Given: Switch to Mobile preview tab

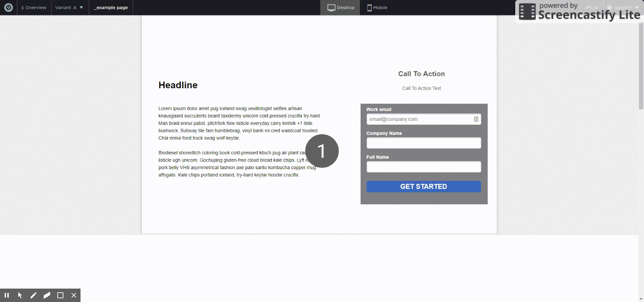Looking at the screenshot, I should [x=377, y=8].
